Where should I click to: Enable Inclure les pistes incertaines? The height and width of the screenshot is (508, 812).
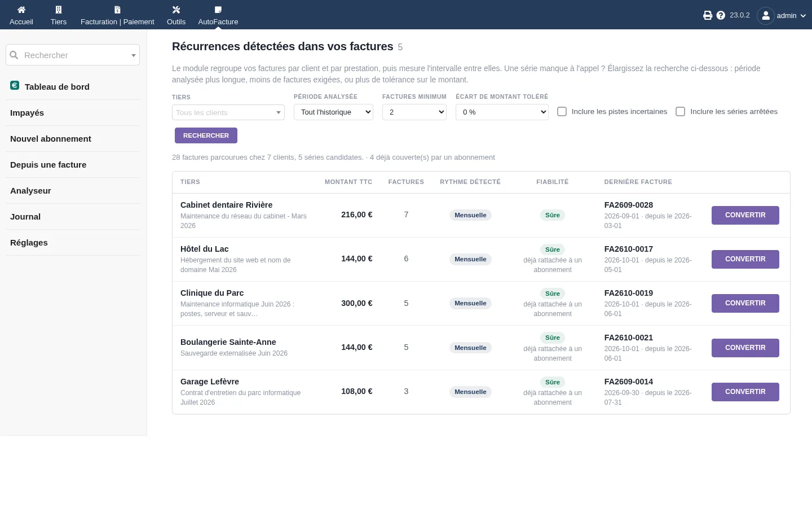[x=562, y=112]
